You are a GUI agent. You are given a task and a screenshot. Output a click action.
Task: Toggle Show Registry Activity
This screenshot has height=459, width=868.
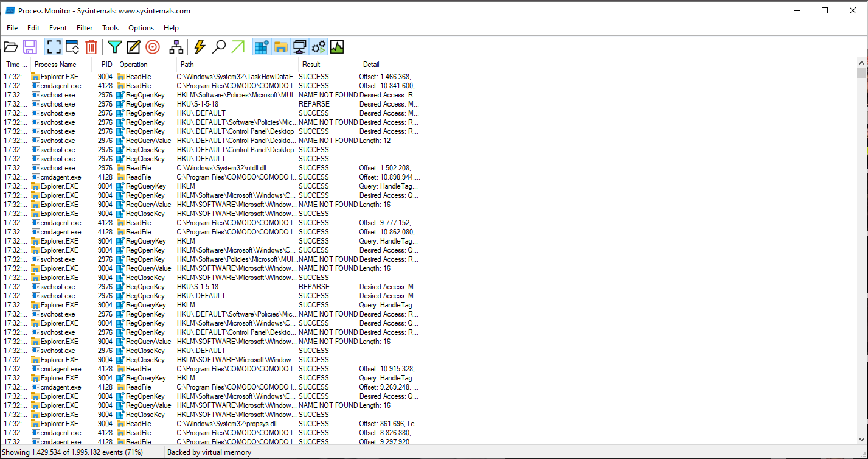click(x=262, y=47)
